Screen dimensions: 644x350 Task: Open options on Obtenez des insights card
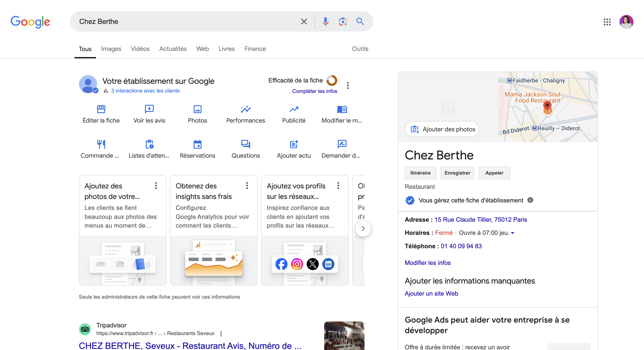pos(247,186)
